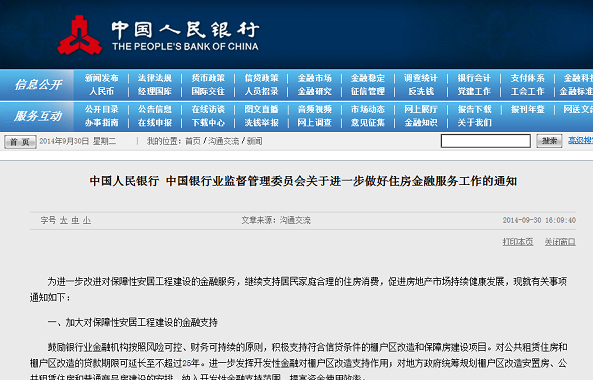
Task: Go to 支付体系 section
Action: (528, 78)
